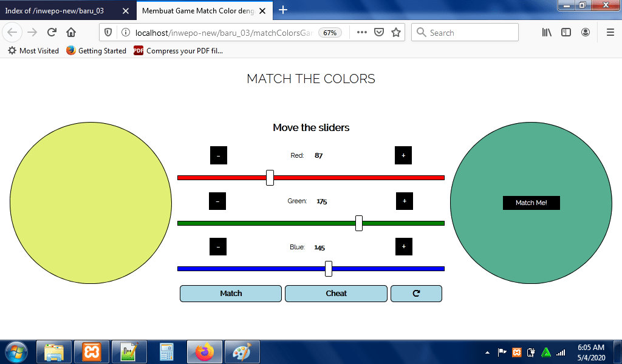Open the Getting Started bookmark
This screenshot has width=622, height=364.
[x=96, y=51]
